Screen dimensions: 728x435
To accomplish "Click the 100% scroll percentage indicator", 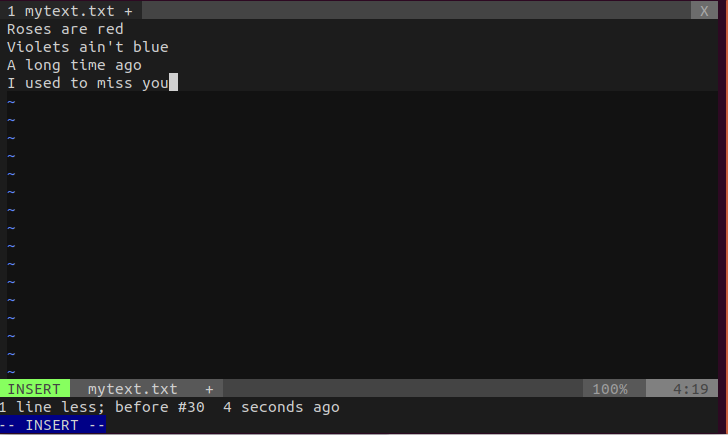I will click(x=610, y=389).
